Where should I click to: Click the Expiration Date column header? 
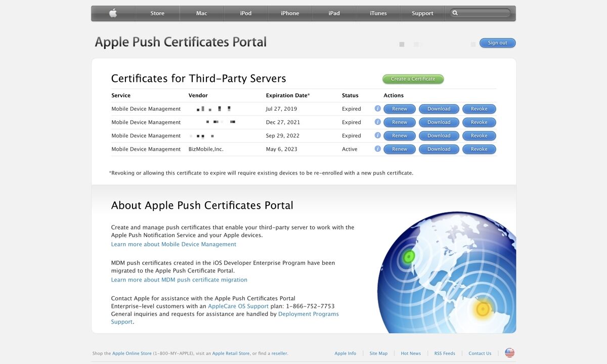288,95
